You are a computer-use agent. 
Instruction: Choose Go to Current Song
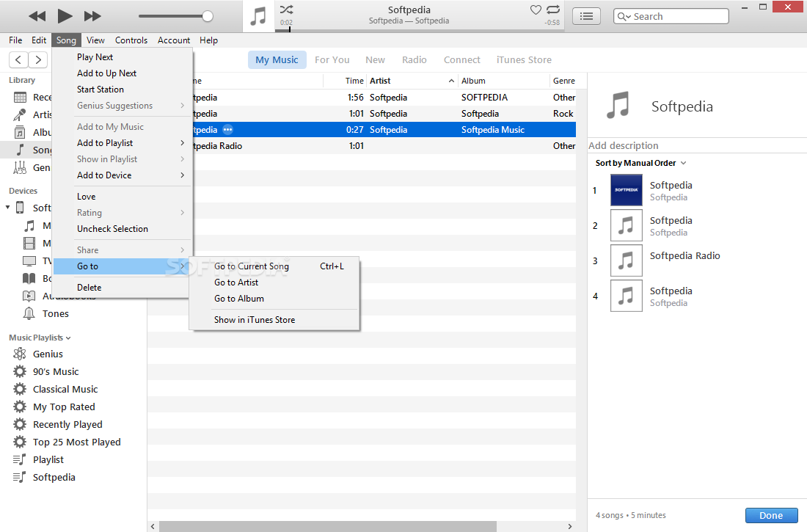tap(275, 266)
